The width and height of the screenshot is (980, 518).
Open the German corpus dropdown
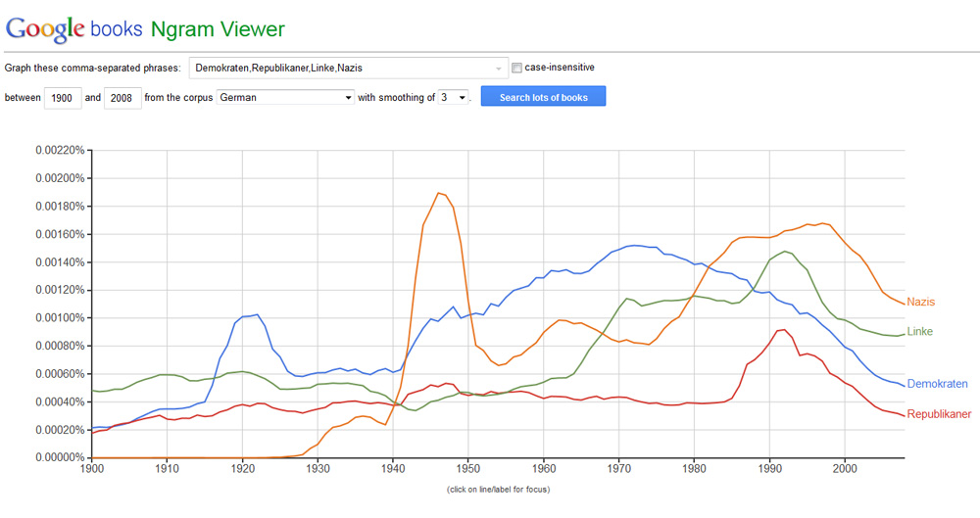(x=285, y=97)
